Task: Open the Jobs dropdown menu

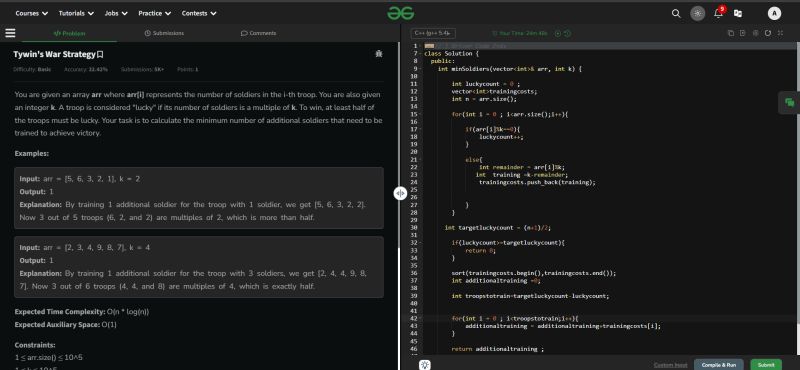Action: pos(116,13)
